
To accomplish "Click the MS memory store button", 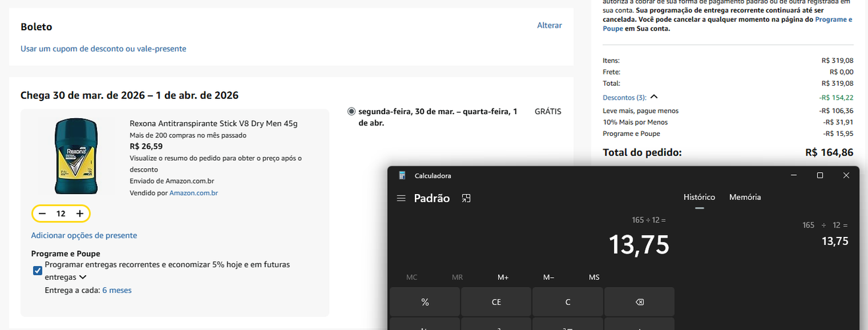I will click(594, 277).
